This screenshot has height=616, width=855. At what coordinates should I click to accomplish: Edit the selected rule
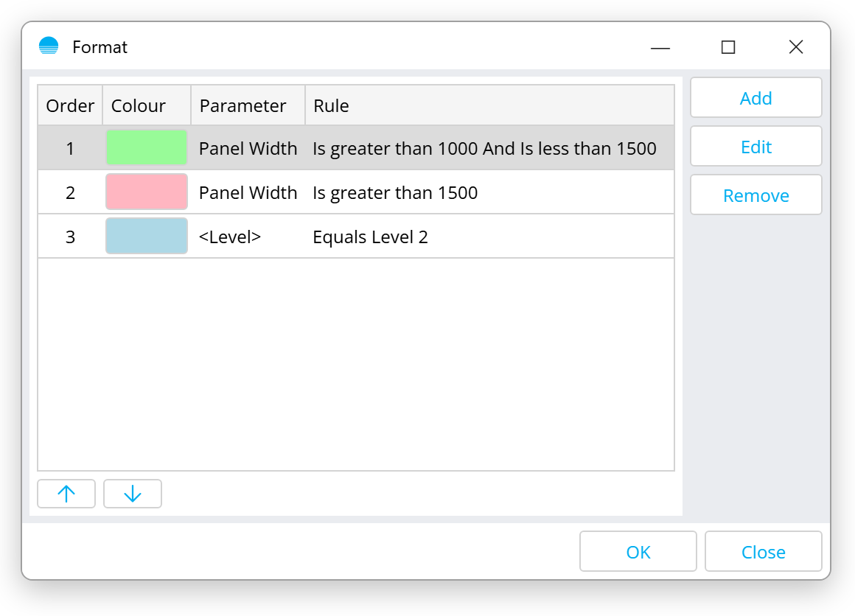click(x=755, y=146)
